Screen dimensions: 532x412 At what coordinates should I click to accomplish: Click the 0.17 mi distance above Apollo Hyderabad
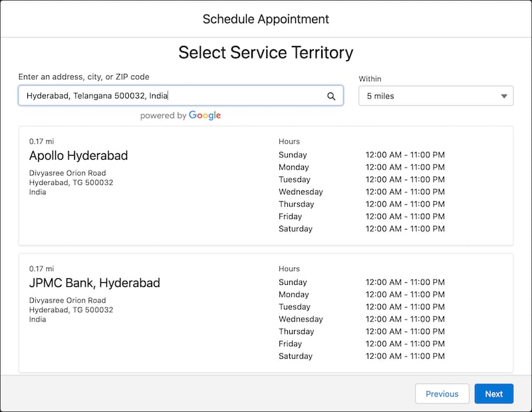pyautogui.click(x=41, y=141)
